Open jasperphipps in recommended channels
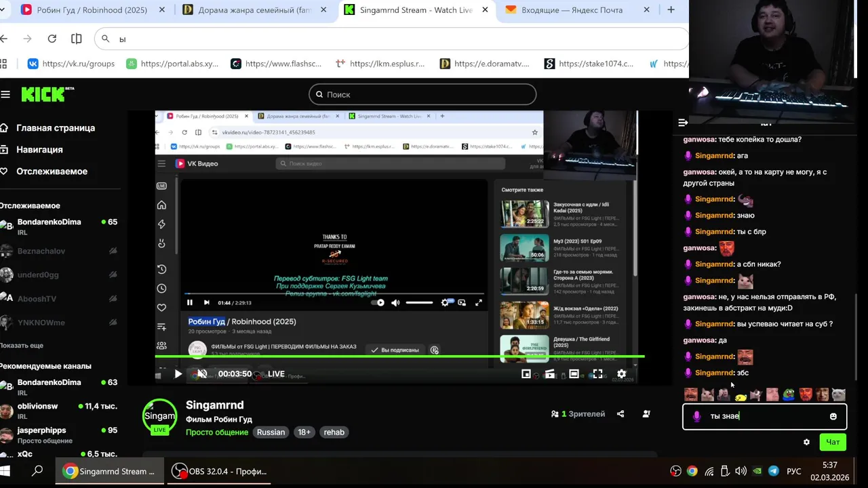 pyautogui.click(x=60, y=434)
